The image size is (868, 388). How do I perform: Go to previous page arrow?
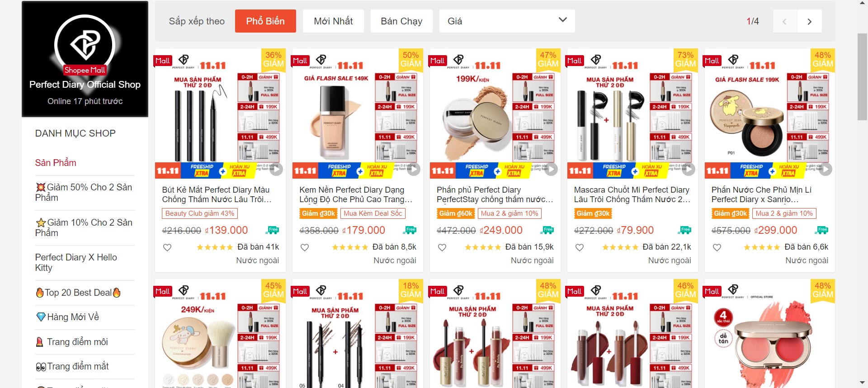click(785, 21)
